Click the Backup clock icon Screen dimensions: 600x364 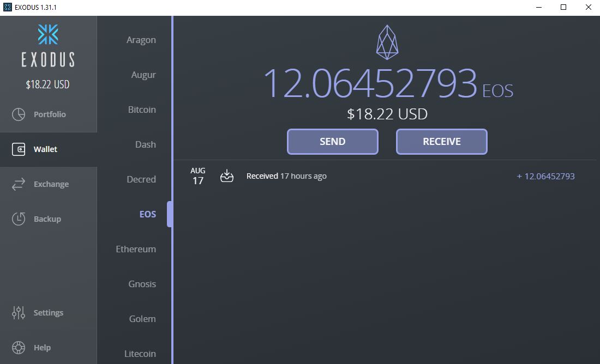point(19,219)
